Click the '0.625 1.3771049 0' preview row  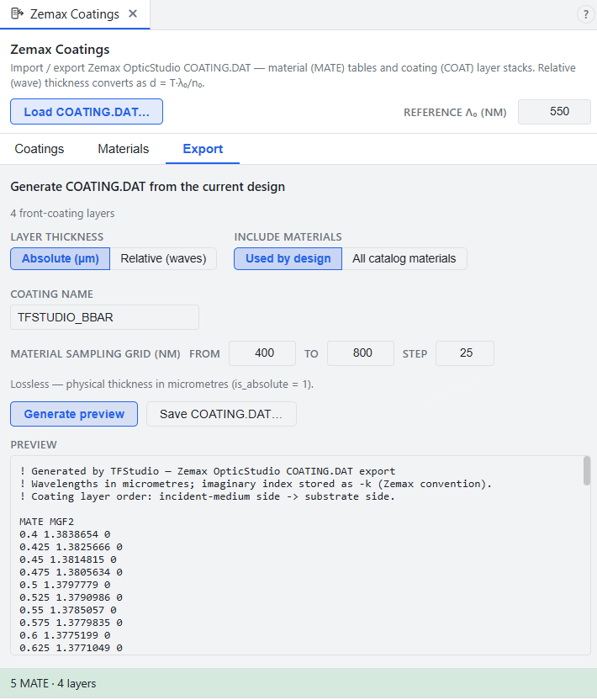tap(71, 648)
